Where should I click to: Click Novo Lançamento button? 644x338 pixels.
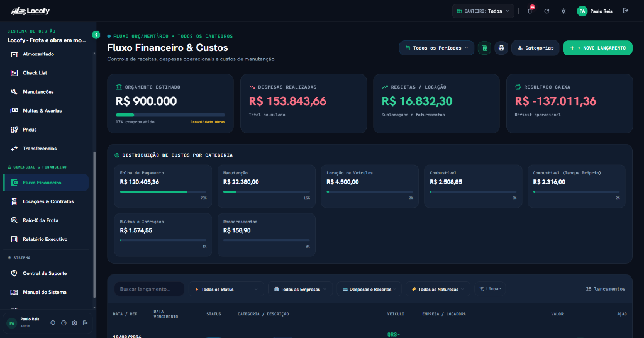[x=597, y=48]
